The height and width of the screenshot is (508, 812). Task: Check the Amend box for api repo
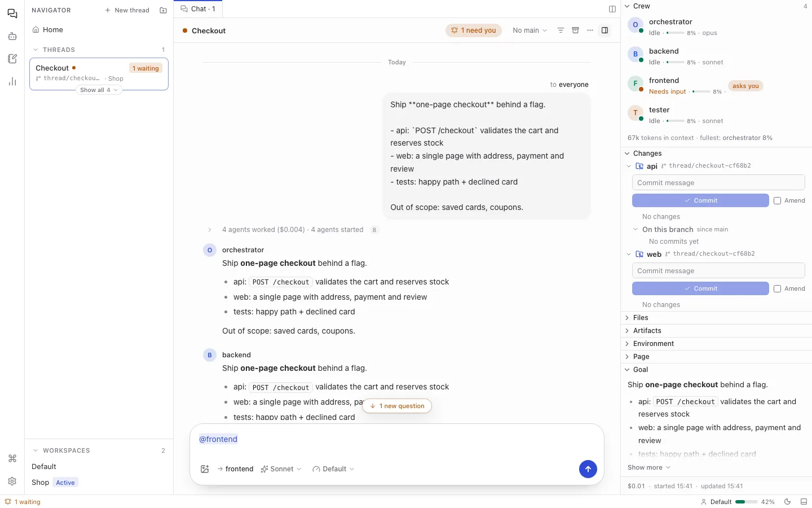pyautogui.click(x=777, y=200)
